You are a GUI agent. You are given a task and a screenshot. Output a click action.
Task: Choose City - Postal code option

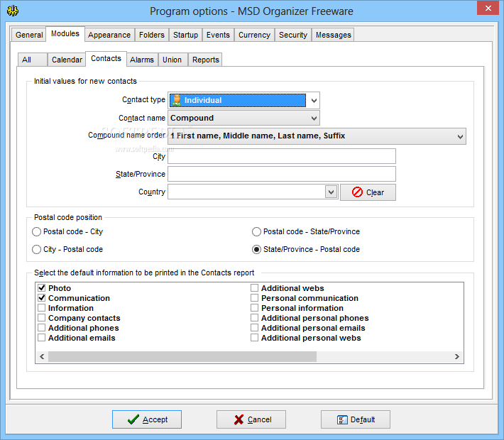tap(67, 249)
